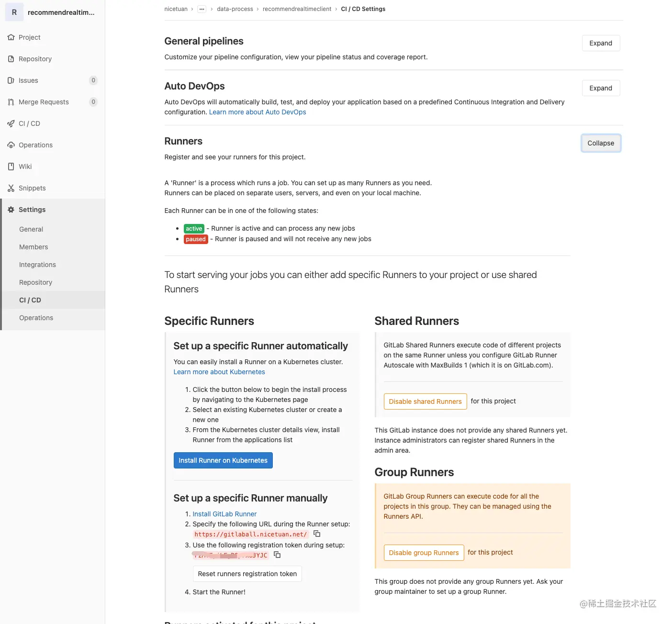This screenshot has height=624, width=672.
Task: Select Integrations in the Settings submenu
Action: (x=37, y=265)
